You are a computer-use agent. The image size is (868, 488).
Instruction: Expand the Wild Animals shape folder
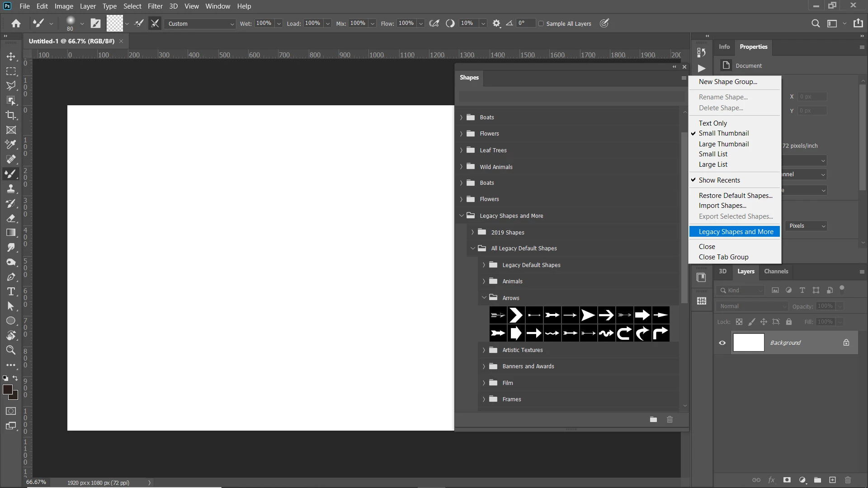point(461,167)
